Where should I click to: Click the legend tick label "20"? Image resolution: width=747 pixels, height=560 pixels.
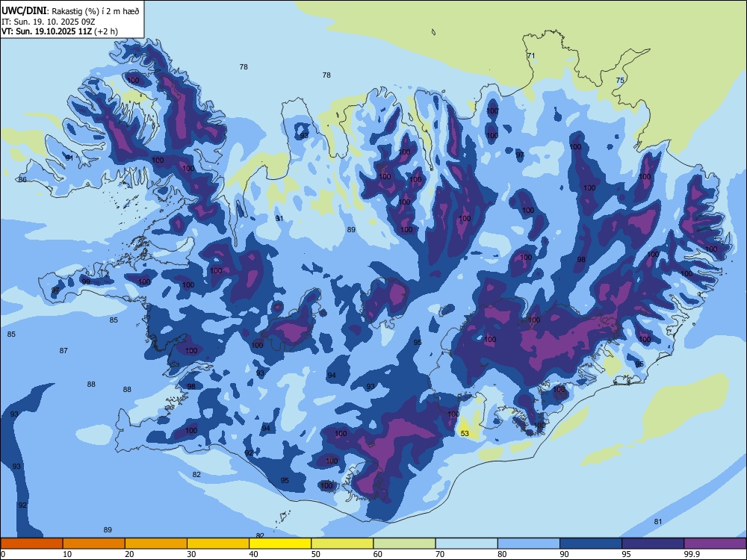129,554
